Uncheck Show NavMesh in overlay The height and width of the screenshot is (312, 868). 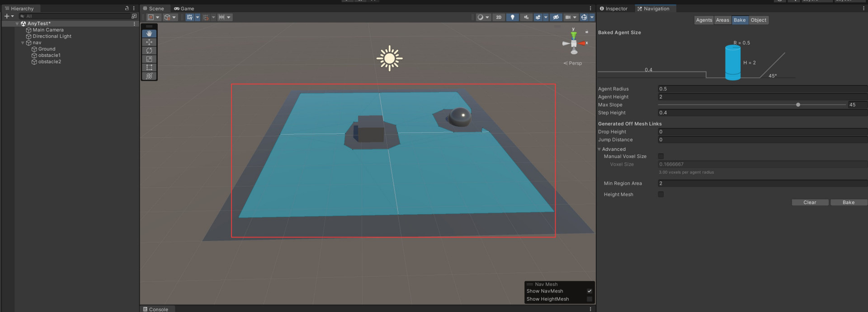[x=589, y=291]
